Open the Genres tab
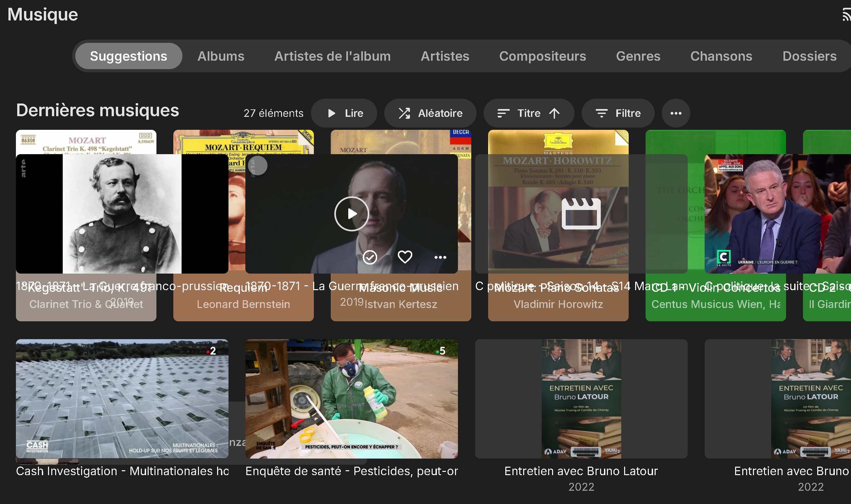 coord(638,56)
